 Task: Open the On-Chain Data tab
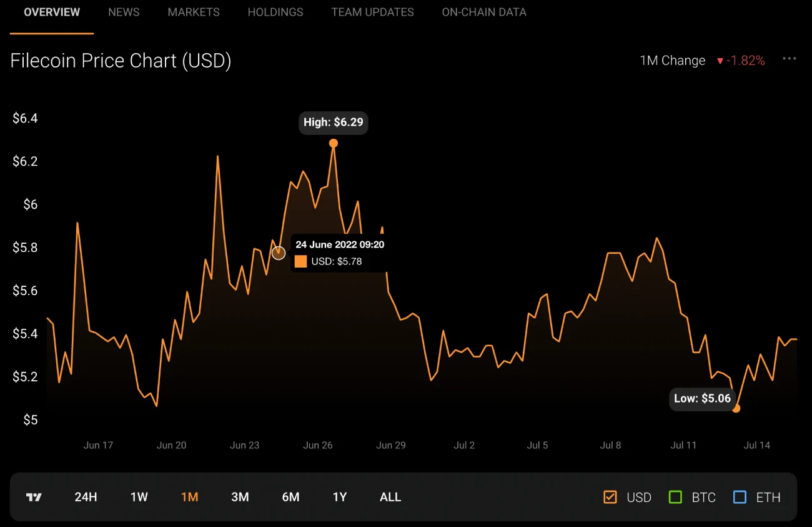click(484, 12)
